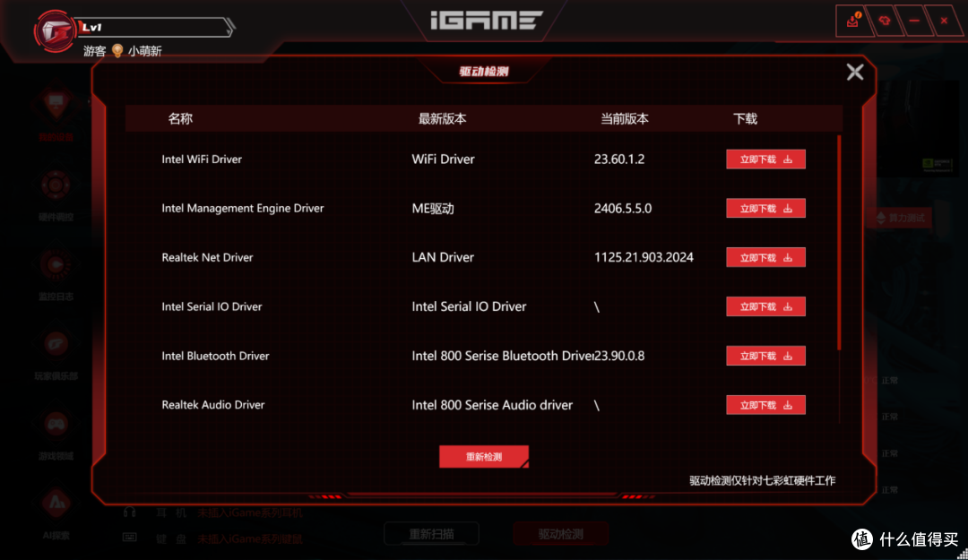This screenshot has height=560, width=968.
Task: Select the Realtek Audio Driver name
Action: (x=213, y=405)
